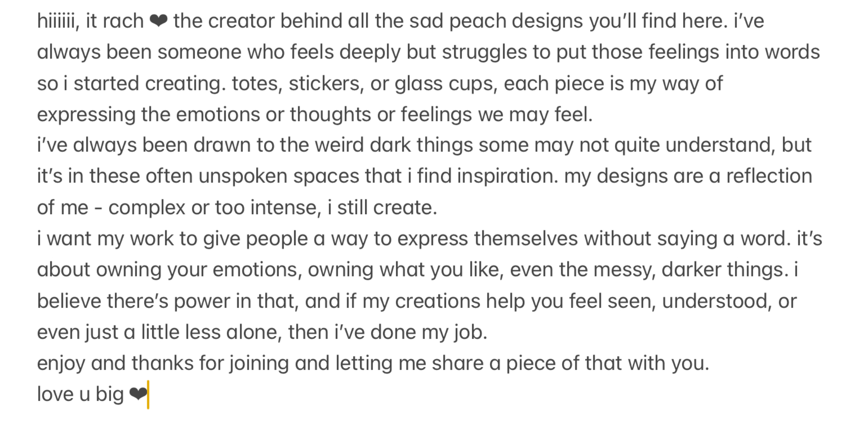The height and width of the screenshot is (436, 868).
Task: Click the words 'glass cups'
Action: point(446,84)
